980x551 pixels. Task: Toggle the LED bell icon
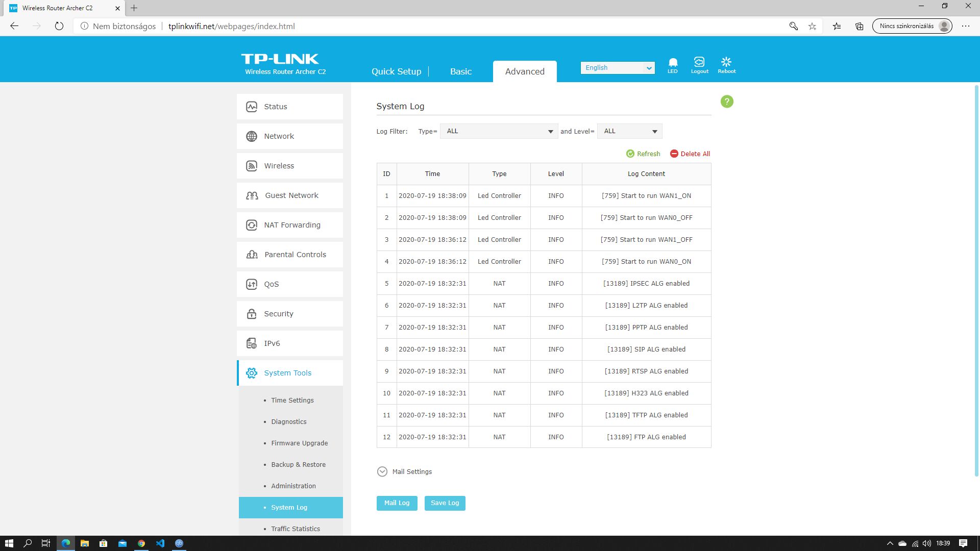[x=673, y=63]
